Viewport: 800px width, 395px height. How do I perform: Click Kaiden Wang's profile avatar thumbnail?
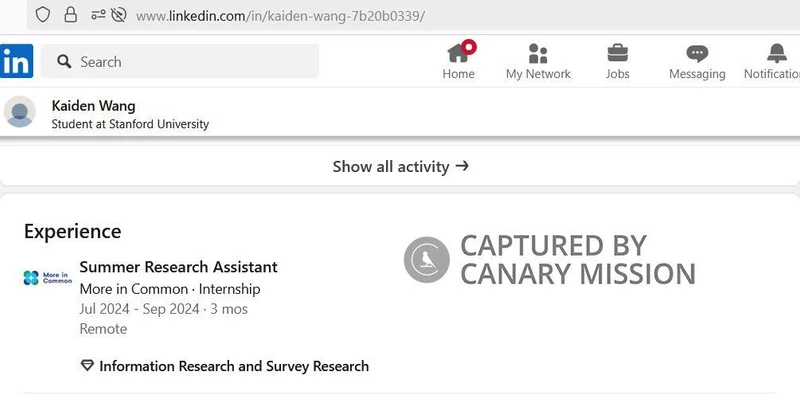(x=19, y=112)
